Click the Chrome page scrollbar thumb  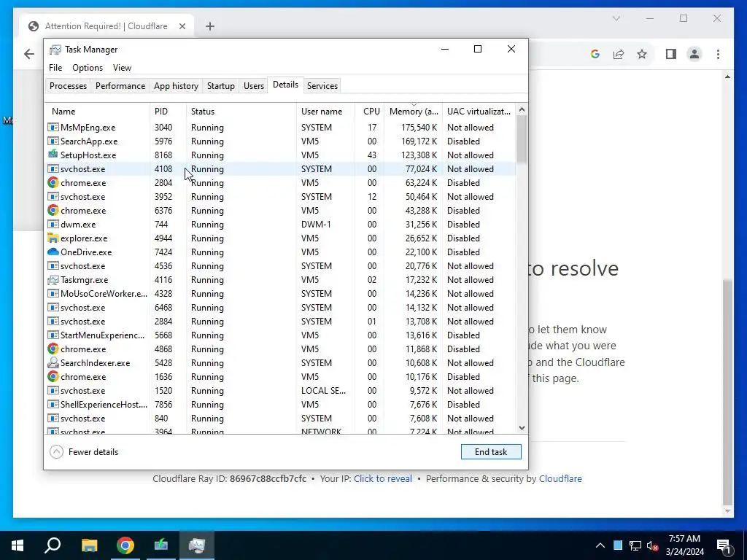click(727, 392)
